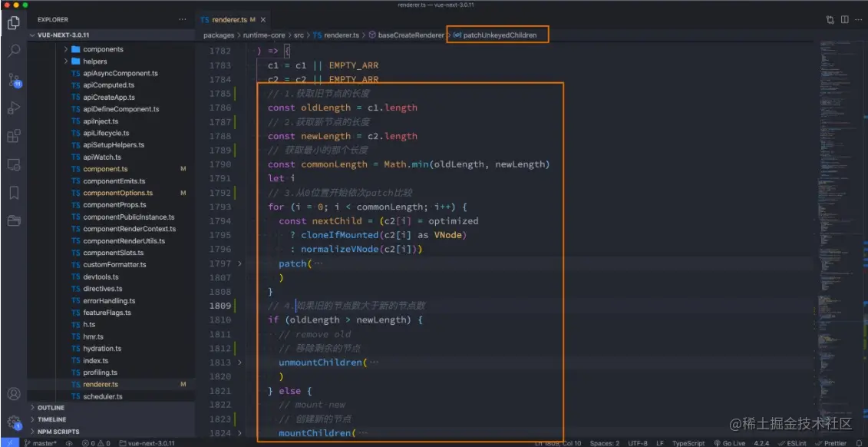
Task: Open Source Control view with 11 badge
Action: (x=14, y=80)
